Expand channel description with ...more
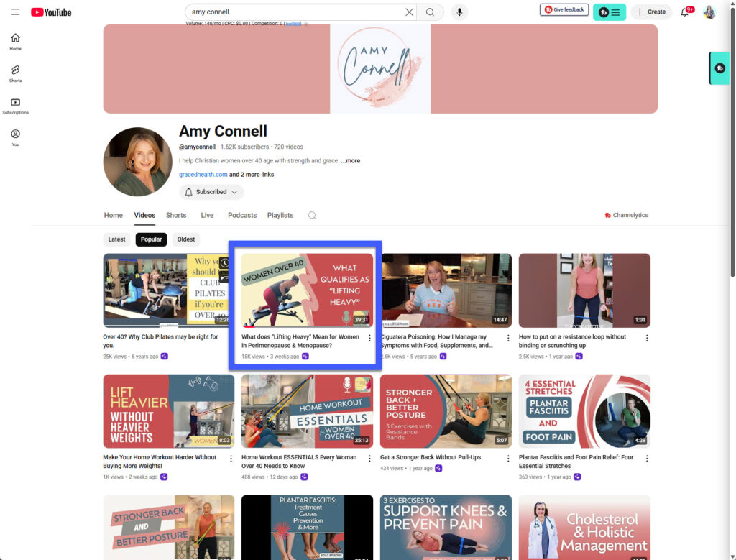 (351, 160)
